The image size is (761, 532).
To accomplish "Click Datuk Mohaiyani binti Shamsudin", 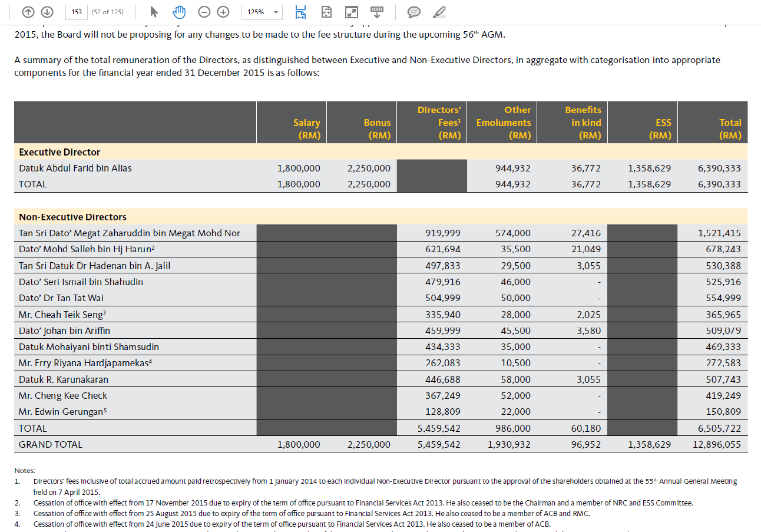I will 89,346.
